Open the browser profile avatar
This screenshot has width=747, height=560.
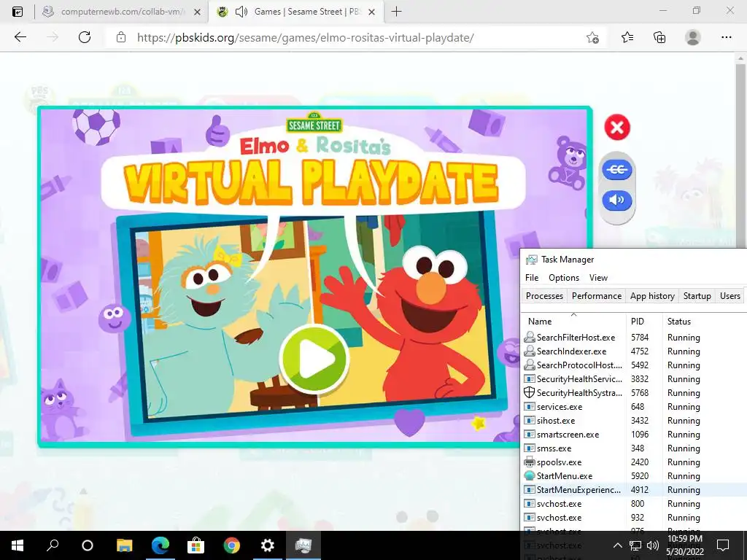pyautogui.click(x=693, y=37)
